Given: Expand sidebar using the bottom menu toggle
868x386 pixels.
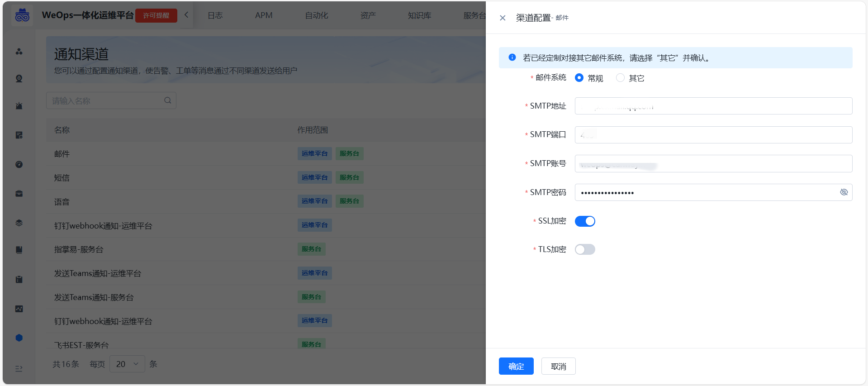Looking at the screenshot, I should [x=19, y=368].
